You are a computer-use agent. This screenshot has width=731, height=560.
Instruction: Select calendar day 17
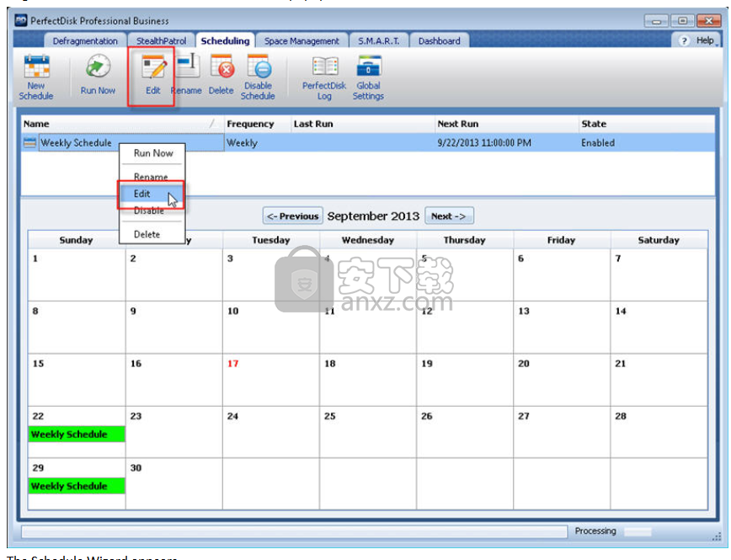pos(271,379)
